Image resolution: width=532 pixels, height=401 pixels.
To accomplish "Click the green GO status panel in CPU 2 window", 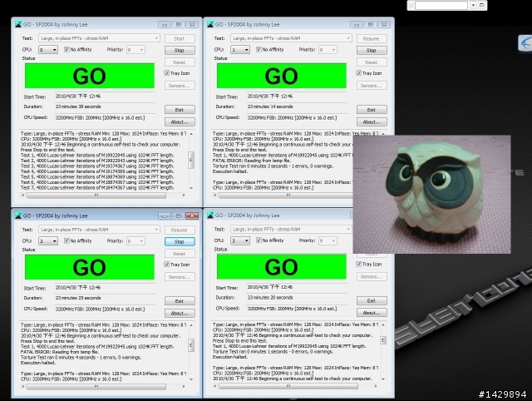I will click(90, 267).
